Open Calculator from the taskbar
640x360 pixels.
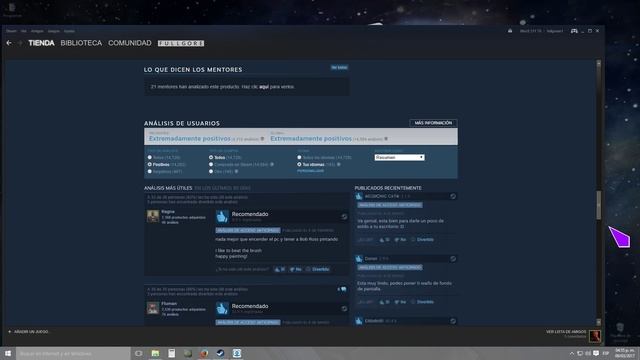click(171, 353)
